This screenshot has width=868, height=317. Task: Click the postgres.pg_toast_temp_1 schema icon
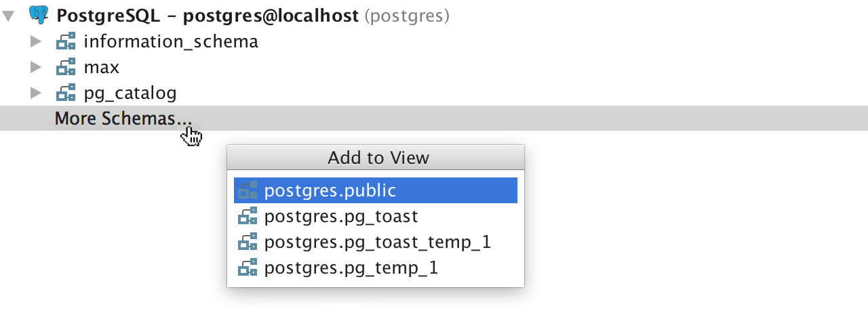[248, 242]
